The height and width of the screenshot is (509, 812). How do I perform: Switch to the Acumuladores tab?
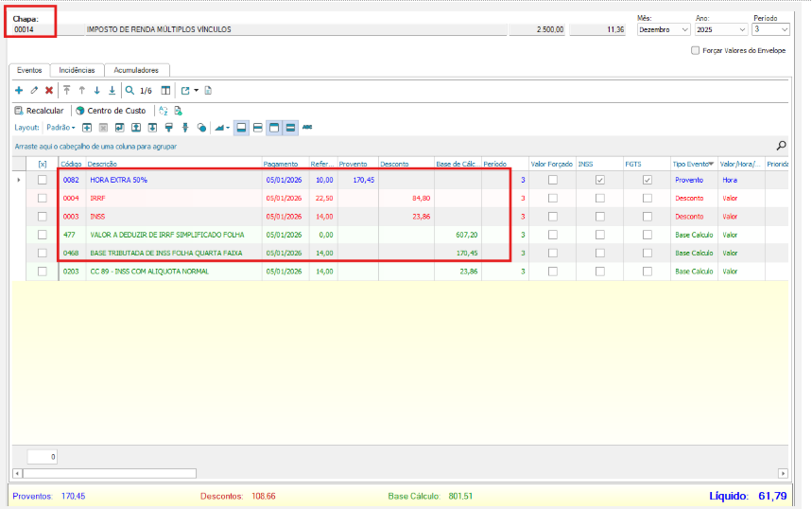[x=136, y=70]
